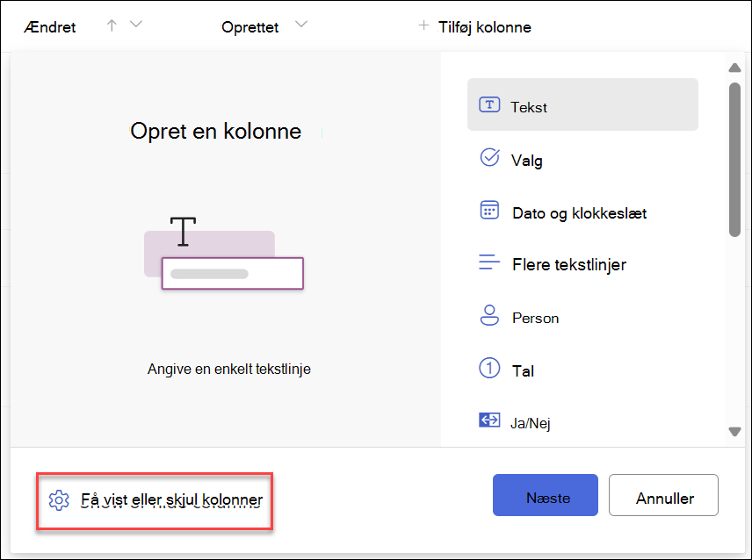The height and width of the screenshot is (560, 752).
Task: Click the Tekst T icon
Action: point(489,104)
